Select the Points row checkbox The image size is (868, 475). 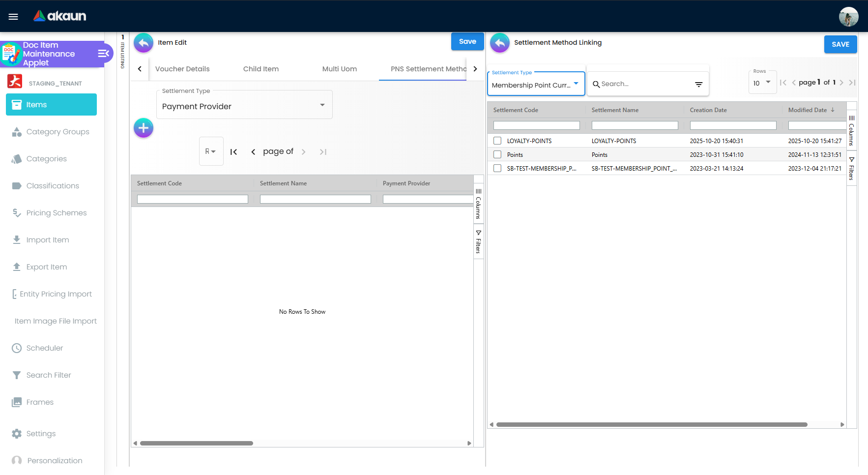pos(497,155)
